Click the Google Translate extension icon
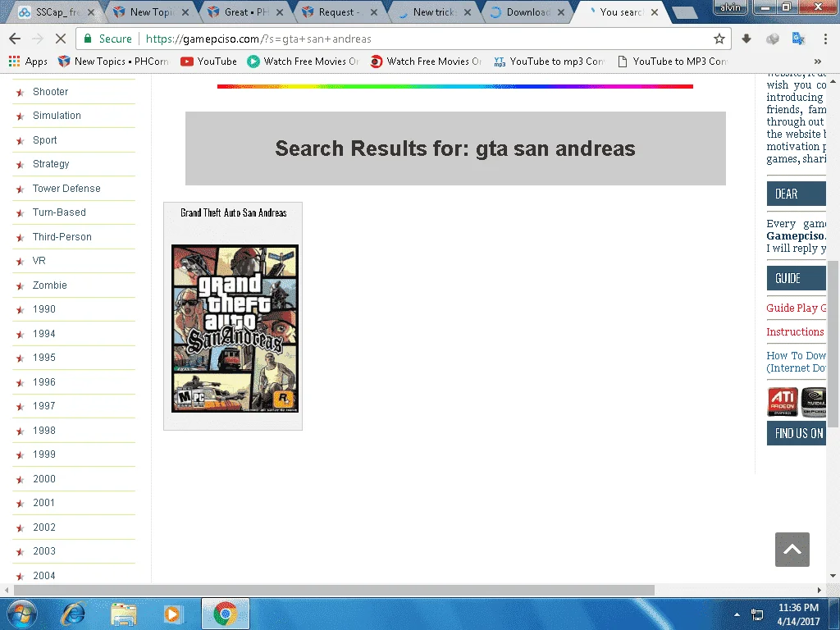The image size is (840, 630). coord(798,39)
